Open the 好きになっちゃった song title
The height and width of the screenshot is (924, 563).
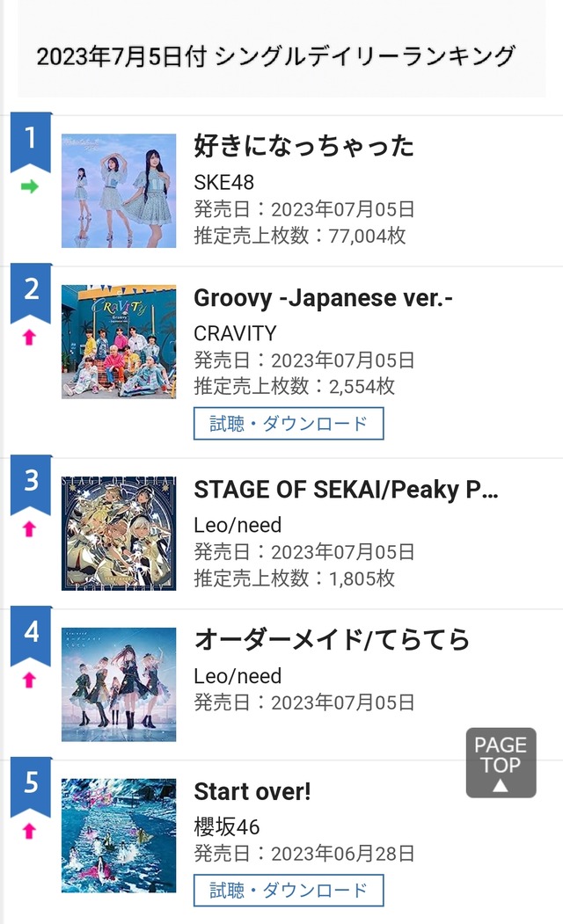click(x=303, y=146)
